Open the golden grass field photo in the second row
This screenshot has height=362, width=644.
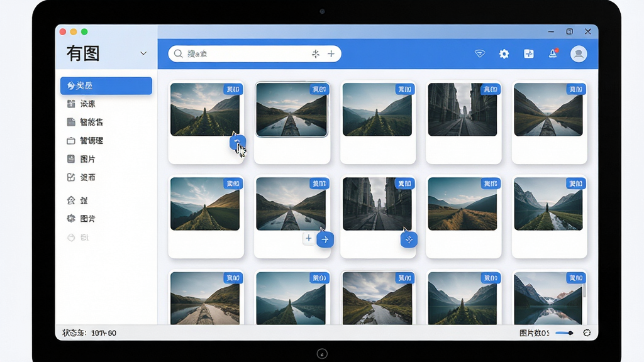coord(462,204)
